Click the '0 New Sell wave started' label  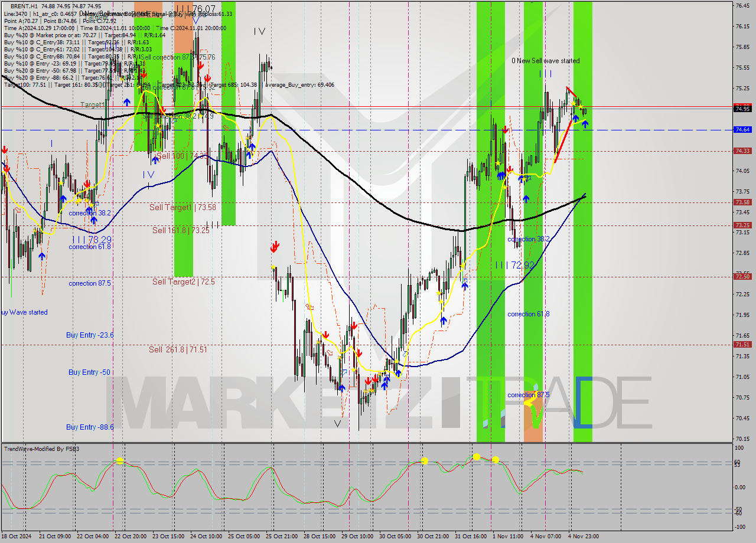545,61
